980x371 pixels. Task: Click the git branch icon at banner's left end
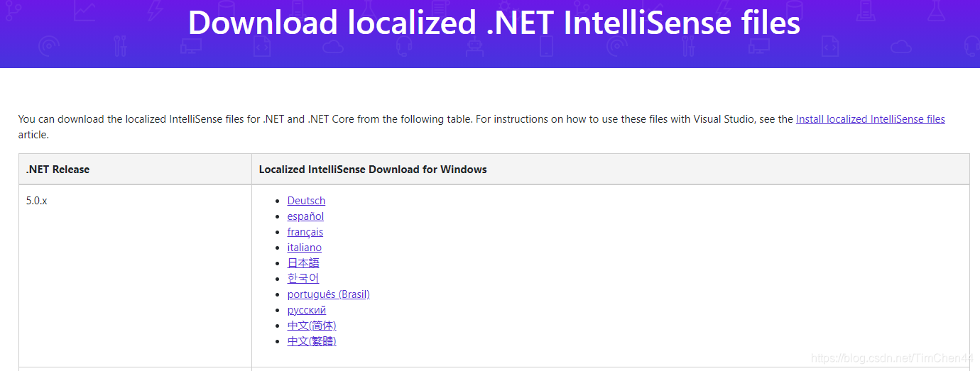coord(13,10)
